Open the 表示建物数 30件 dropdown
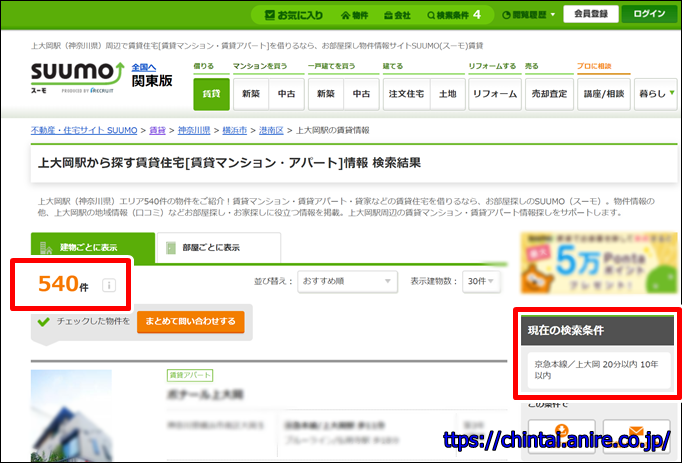682x463 pixels. click(x=481, y=282)
